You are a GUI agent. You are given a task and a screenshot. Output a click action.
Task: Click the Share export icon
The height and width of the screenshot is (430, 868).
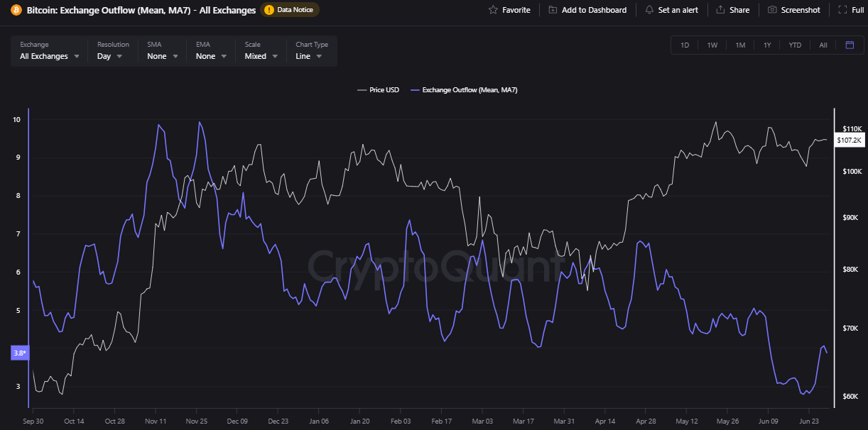pos(720,10)
